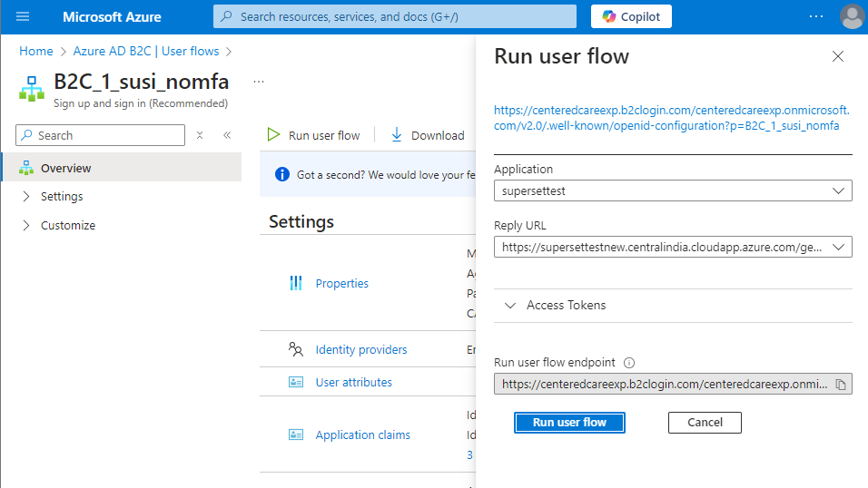Viewport: 868px width, 488px height.
Task: Click Customize in the side menu
Action: click(68, 225)
